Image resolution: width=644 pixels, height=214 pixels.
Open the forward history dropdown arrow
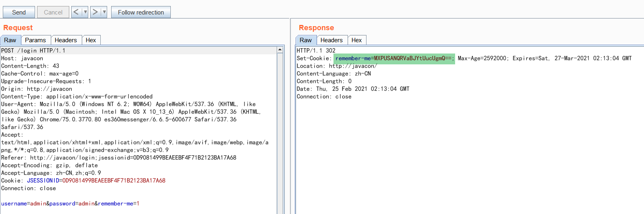[x=104, y=12]
